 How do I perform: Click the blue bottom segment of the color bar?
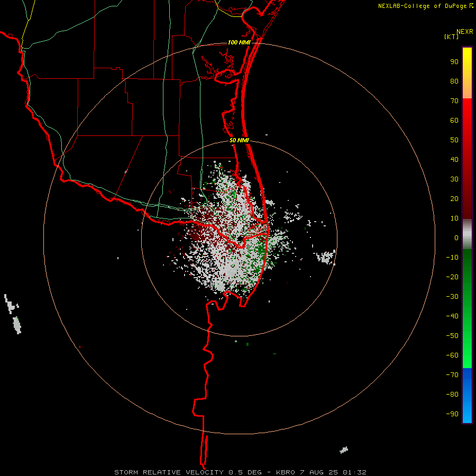pos(467,395)
